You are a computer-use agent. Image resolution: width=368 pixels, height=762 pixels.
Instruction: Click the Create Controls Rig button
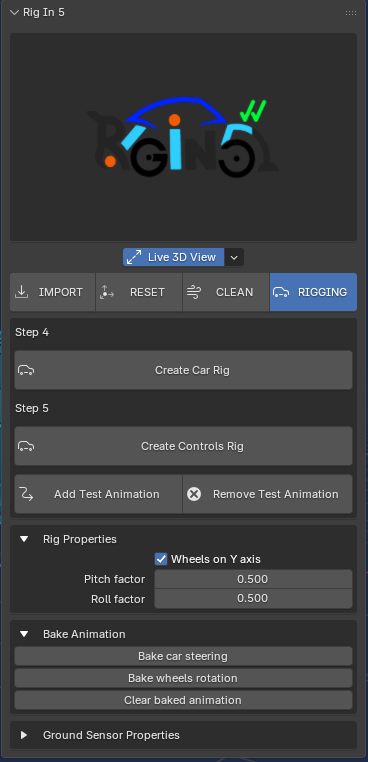click(x=183, y=446)
